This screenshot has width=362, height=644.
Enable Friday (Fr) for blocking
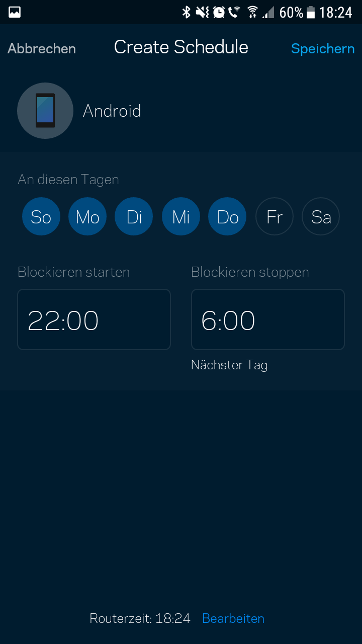(x=275, y=217)
